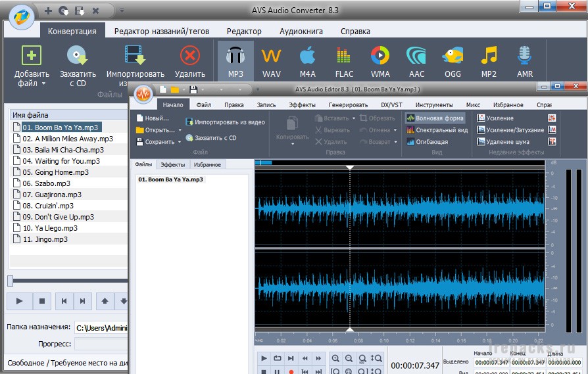Screen dimensions: 588x374
Task: Skip to previous track in Converter
Action: pyautogui.click(x=64, y=301)
